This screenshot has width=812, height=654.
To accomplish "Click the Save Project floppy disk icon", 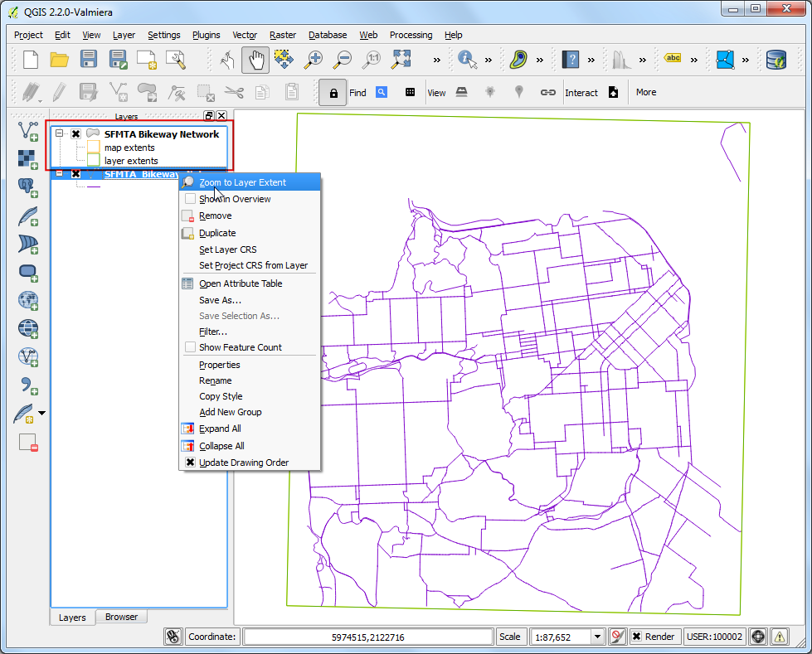I will [89, 60].
